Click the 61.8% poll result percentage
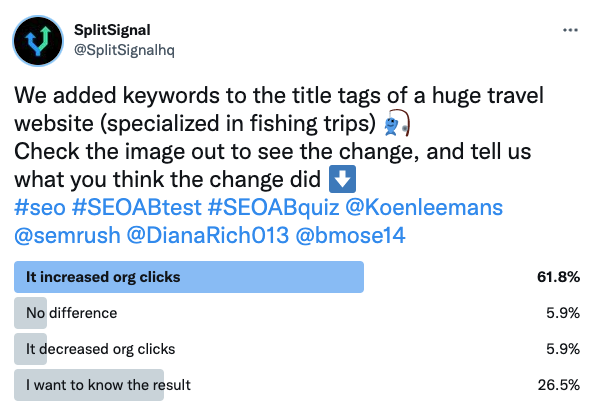 [558, 277]
